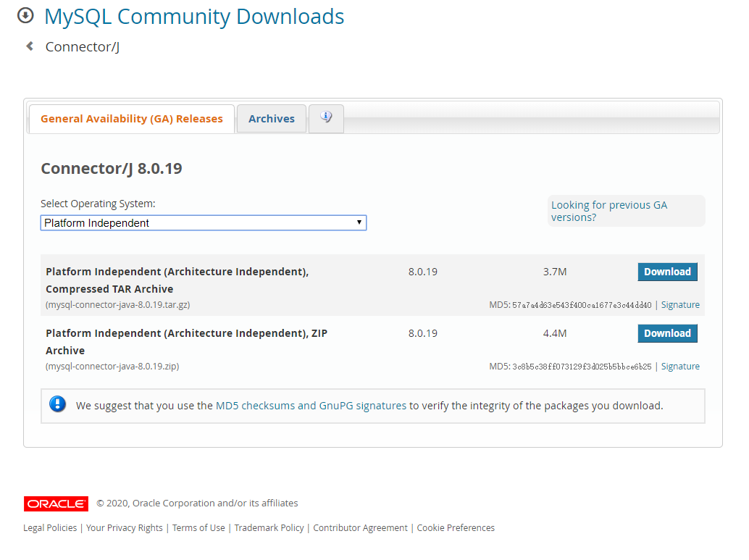Click version 8.0.19 in ZIP Archive row
This screenshot has height=560, width=749.
[423, 333]
